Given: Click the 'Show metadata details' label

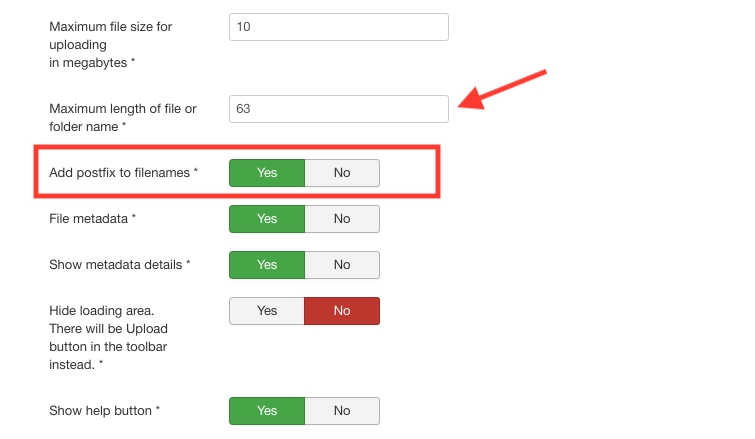Looking at the screenshot, I should 119,265.
